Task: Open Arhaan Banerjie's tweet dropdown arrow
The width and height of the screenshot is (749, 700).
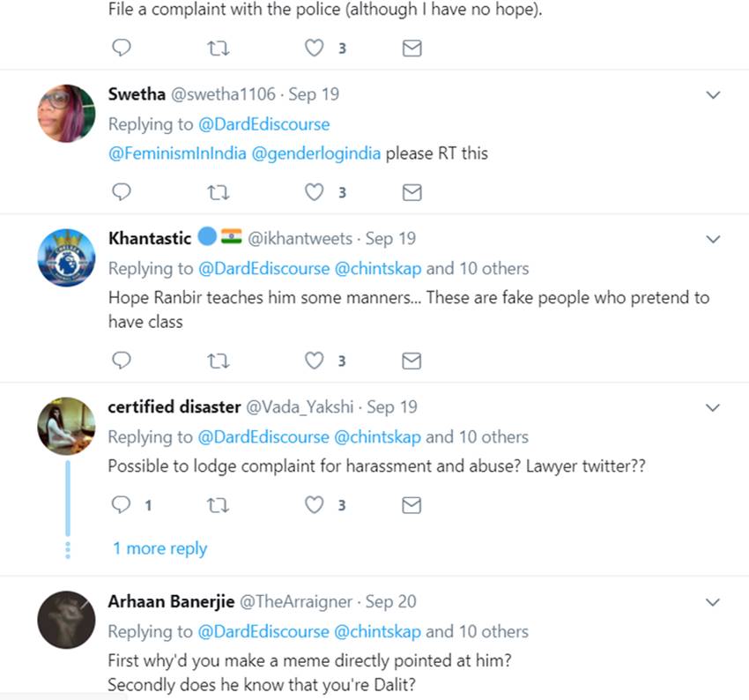Action: pos(714,603)
